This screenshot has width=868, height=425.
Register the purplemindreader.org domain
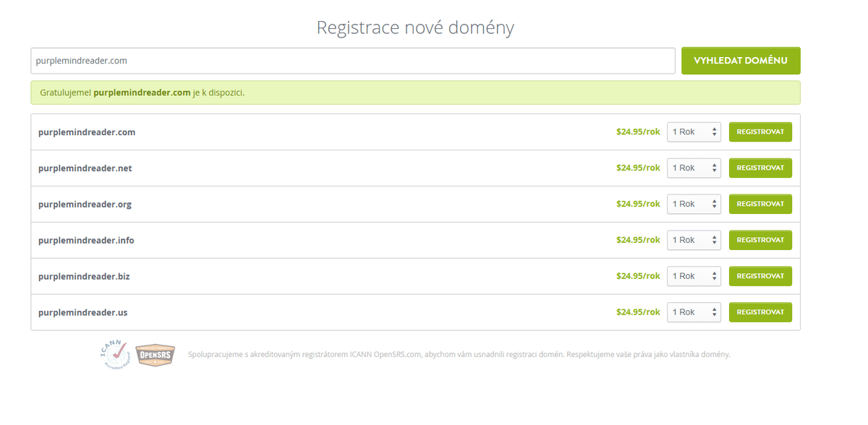pos(760,204)
